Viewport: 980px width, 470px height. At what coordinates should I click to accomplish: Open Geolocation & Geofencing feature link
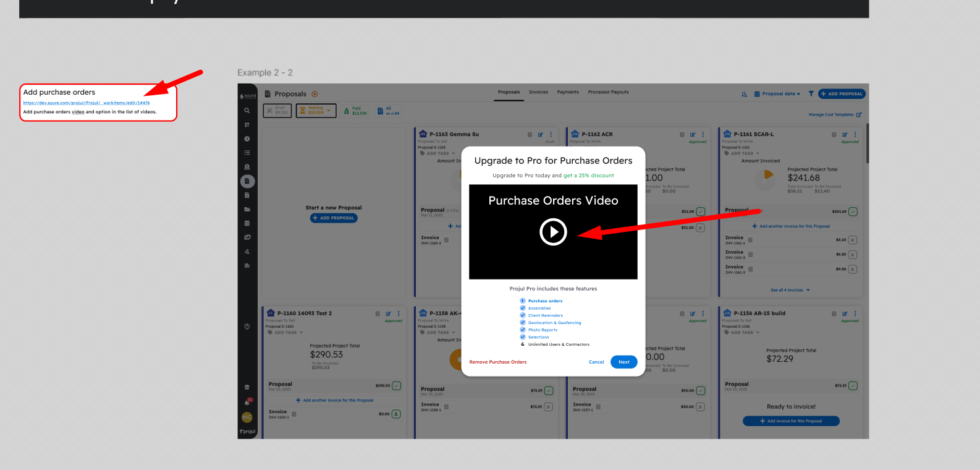(x=554, y=323)
